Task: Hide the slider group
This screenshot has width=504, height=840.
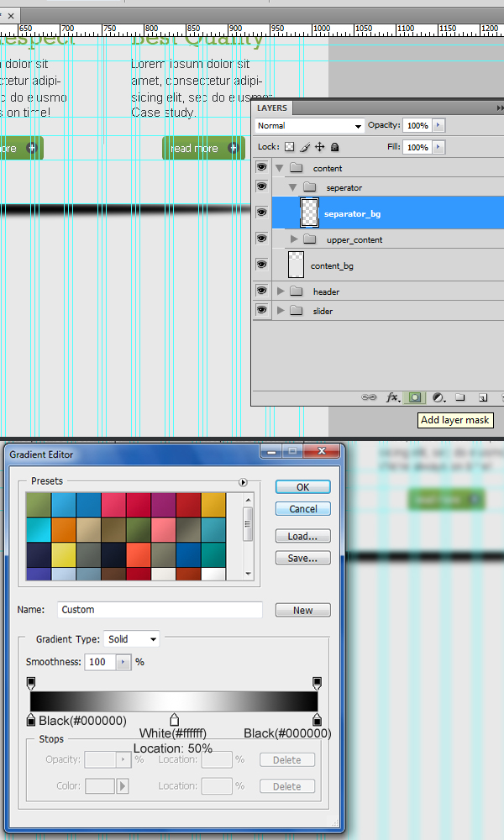Action: (x=261, y=310)
